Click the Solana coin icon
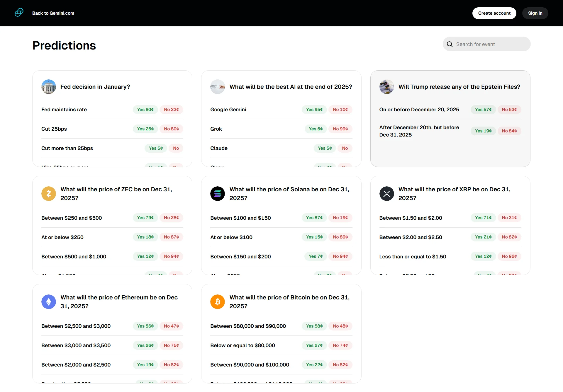This screenshot has width=563, height=392. click(218, 194)
